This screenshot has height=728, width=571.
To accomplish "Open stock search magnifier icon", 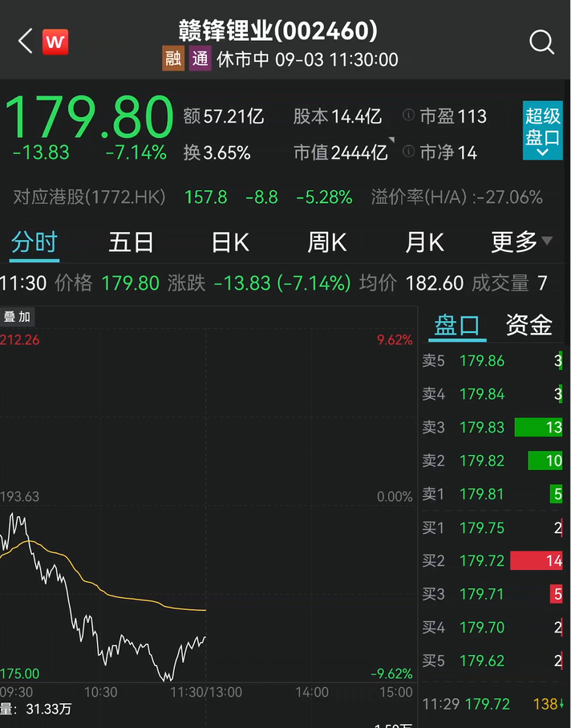I will [542, 42].
